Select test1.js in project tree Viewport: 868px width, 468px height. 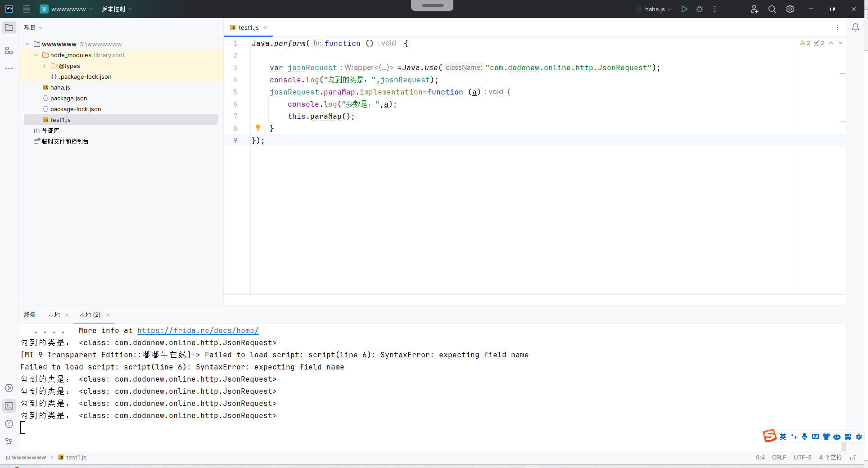[x=121, y=120]
